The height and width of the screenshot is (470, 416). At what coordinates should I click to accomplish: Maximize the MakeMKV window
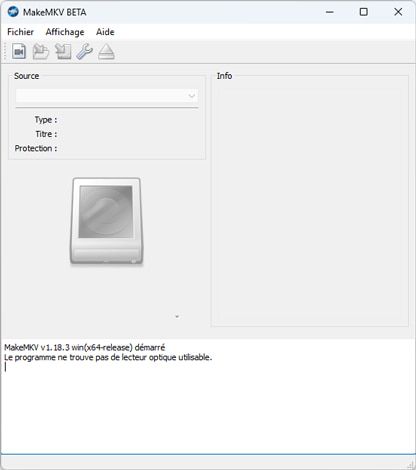coord(364,12)
